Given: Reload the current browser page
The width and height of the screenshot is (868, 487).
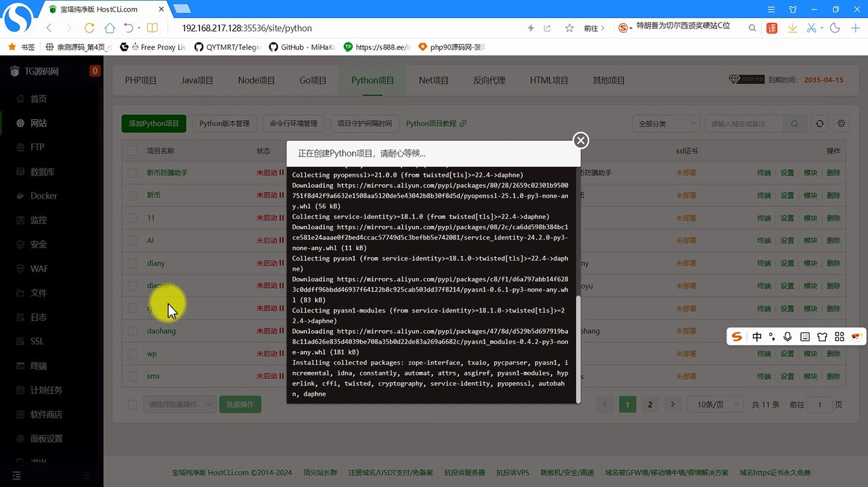Looking at the screenshot, I should point(89,28).
